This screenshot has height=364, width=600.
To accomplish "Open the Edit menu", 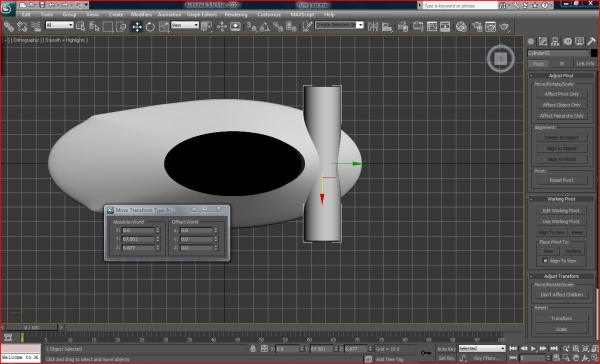I will point(26,15).
